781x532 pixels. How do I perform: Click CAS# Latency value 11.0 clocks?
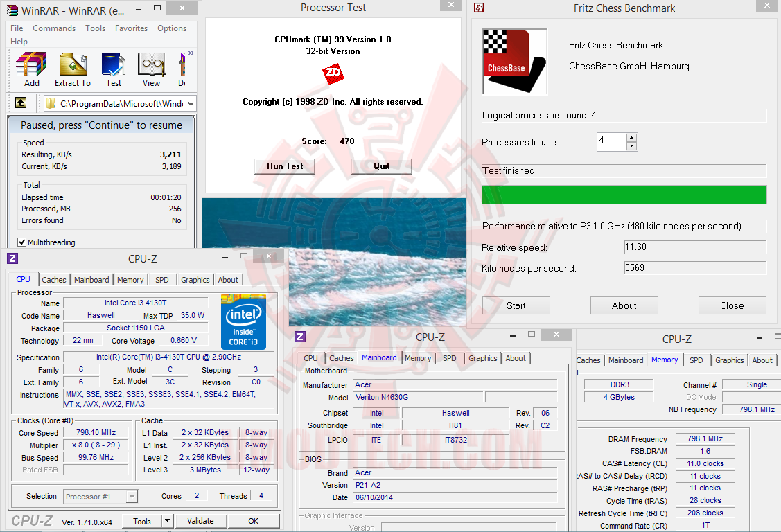(x=705, y=463)
